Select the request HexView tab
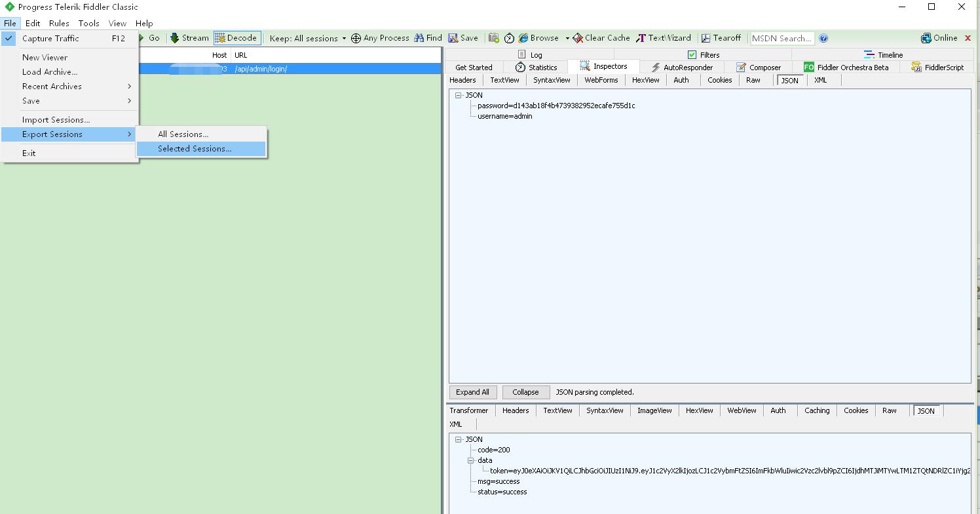Image resolution: width=980 pixels, height=514 pixels. pos(645,80)
